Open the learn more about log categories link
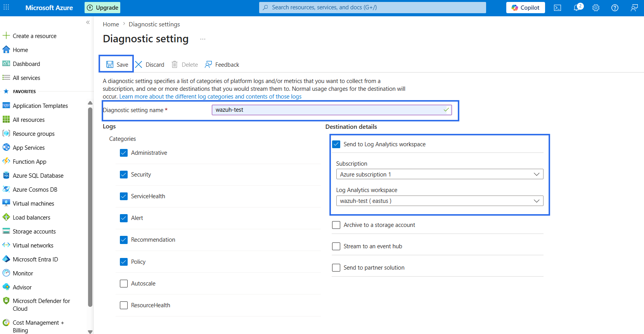Image resolution: width=644 pixels, height=334 pixels. (210, 97)
